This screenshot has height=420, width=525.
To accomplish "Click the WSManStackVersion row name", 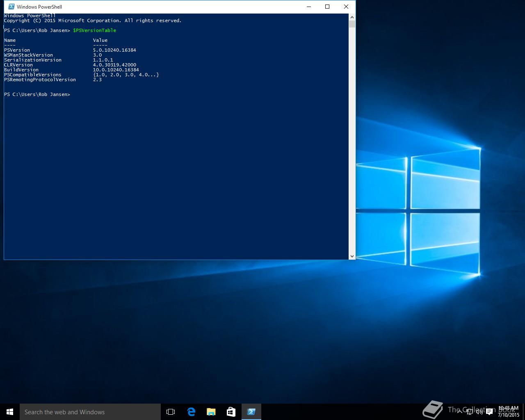I will point(28,55).
